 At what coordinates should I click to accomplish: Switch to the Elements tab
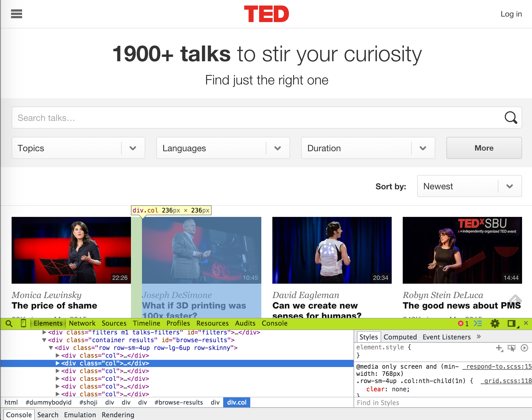coord(48,323)
